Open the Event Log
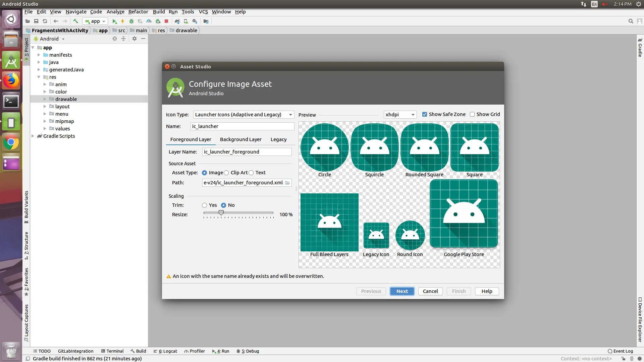Image resolution: width=644 pixels, height=362 pixels. (x=621, y=351)
